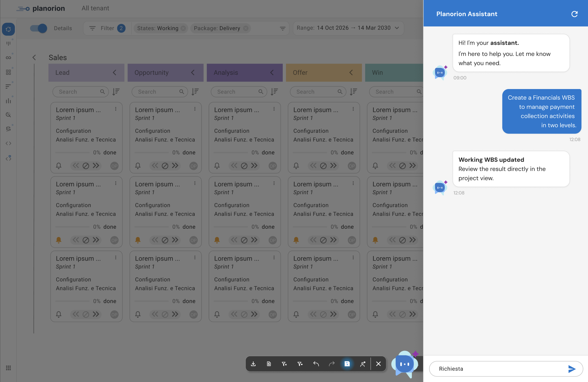This screenshot has width=588, height=382.
Task: Move first Opportunity card to previous stage
Action: click(155, 166)
